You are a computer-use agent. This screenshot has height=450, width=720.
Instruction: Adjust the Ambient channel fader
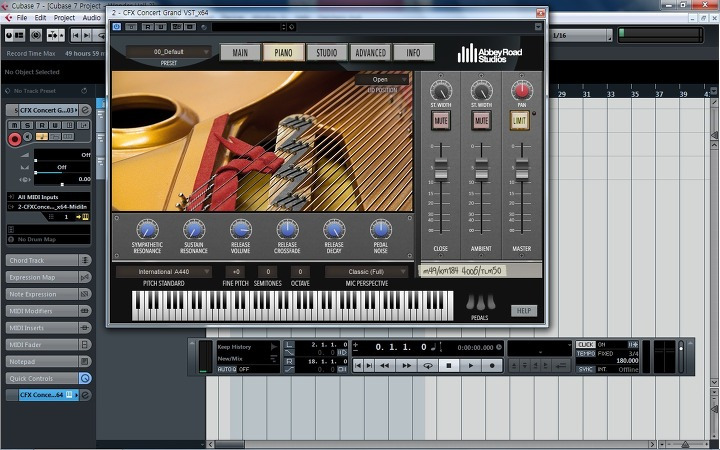pyautogui.click(x=481, y=169)
